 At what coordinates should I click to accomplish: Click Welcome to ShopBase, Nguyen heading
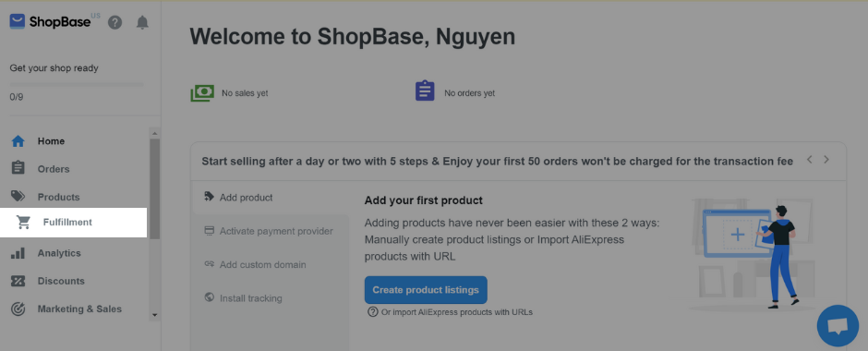tap(352, 37)
